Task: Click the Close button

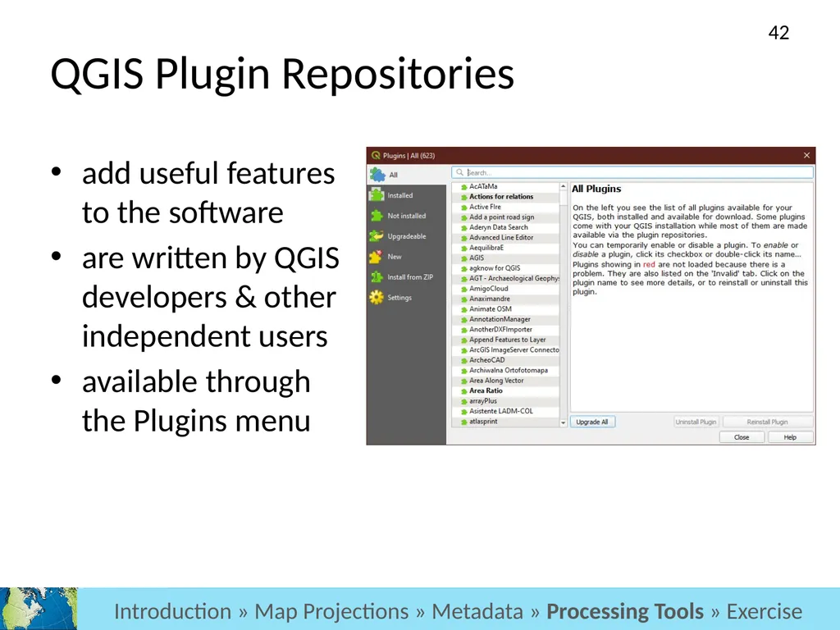Action: click(x=742, y=437)
